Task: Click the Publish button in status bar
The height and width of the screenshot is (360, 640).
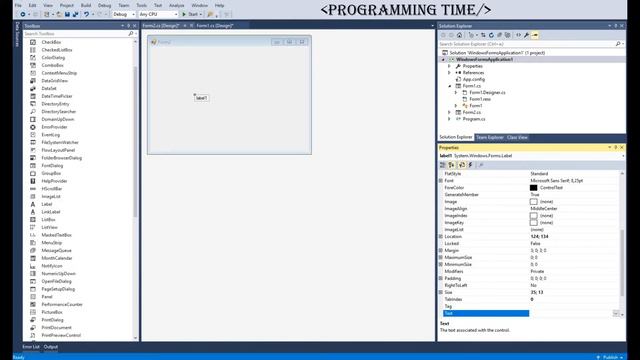Action: (x=610, y=357)
